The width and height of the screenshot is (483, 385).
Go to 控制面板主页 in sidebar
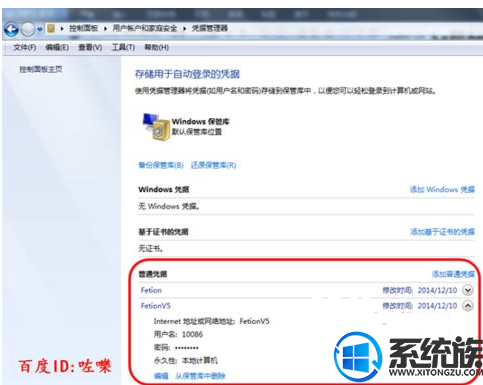[41, 69]
